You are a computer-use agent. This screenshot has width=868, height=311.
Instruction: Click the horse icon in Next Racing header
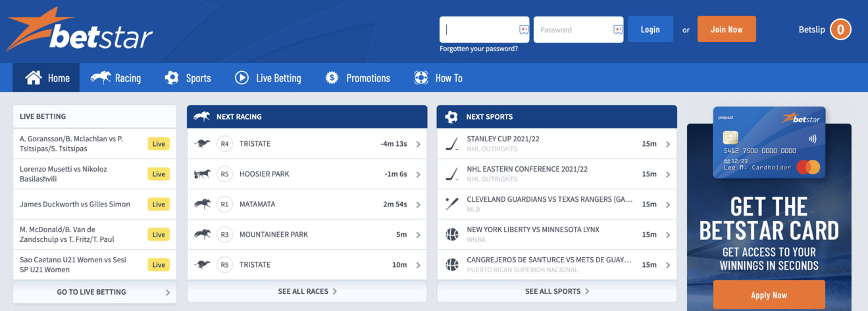coord(202,116)
